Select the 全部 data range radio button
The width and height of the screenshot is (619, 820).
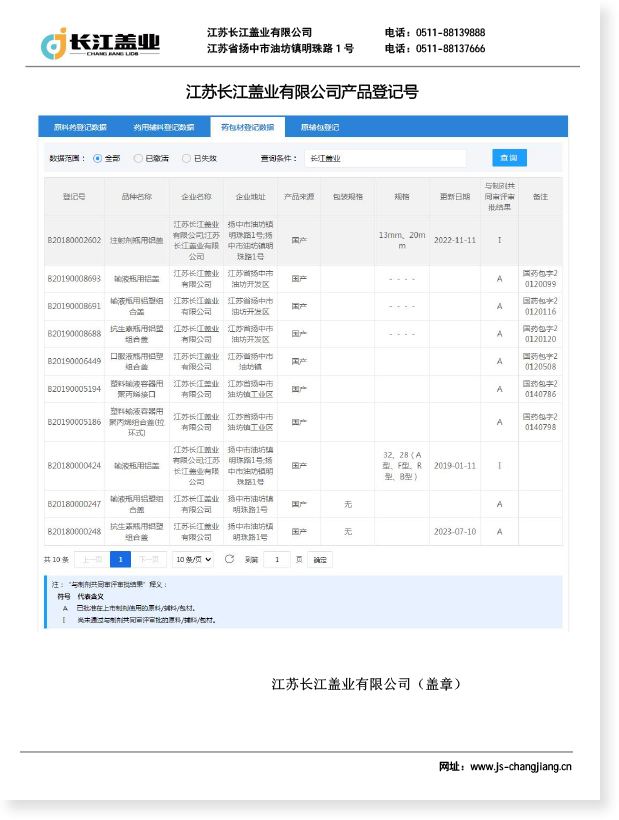pyautogui.click(x=98, y=158)
